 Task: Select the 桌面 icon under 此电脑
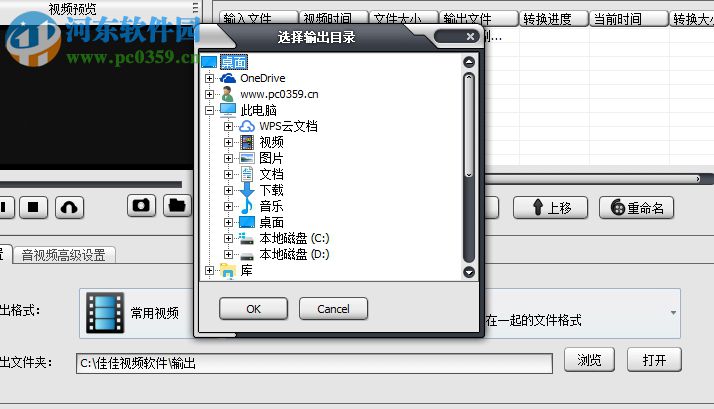pos(247,222)
